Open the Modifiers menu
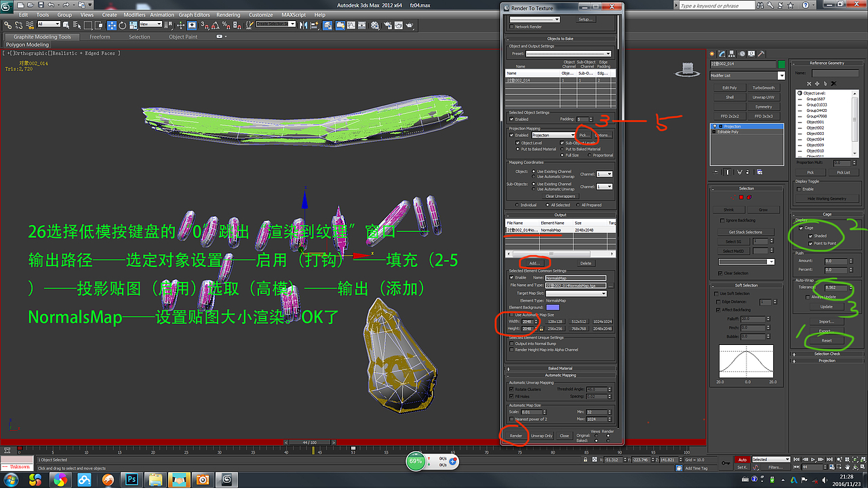This screenshot has width=868, height=490. pos(134,14)
